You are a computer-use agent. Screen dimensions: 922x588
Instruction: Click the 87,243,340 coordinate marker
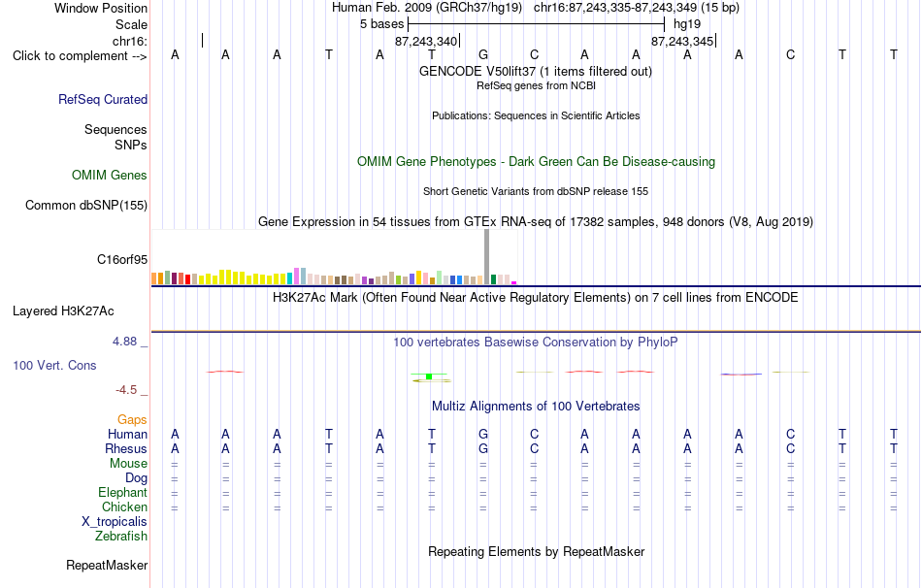point(426,41)
